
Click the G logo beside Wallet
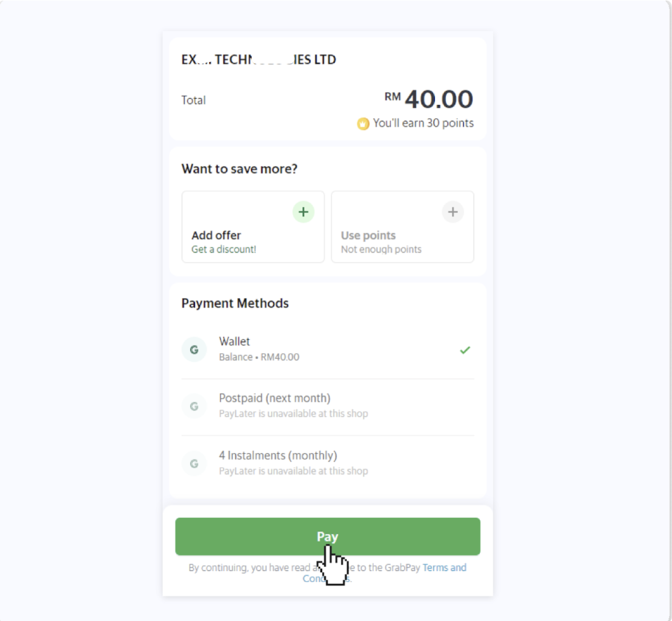coord(194,349)
